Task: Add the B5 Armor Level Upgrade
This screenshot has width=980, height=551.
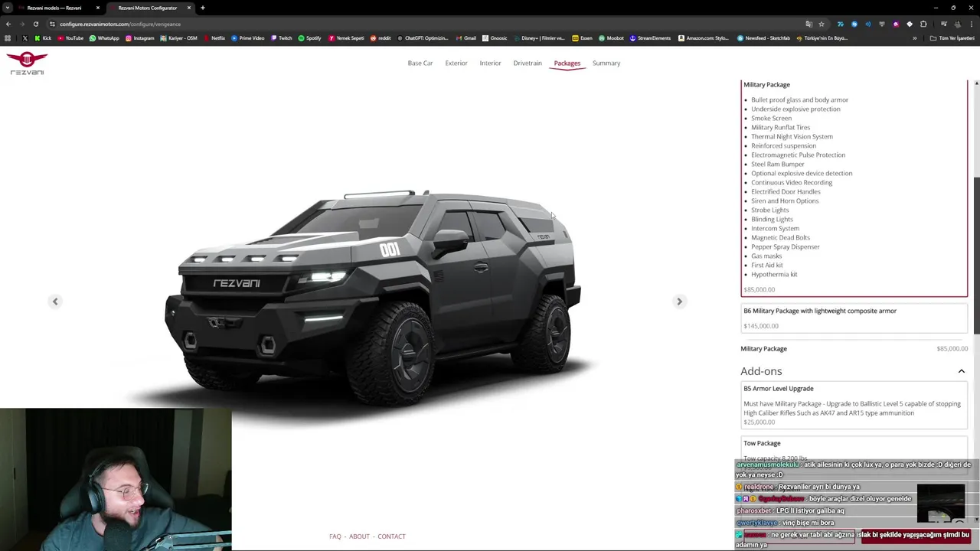Action: coord(854,406)
